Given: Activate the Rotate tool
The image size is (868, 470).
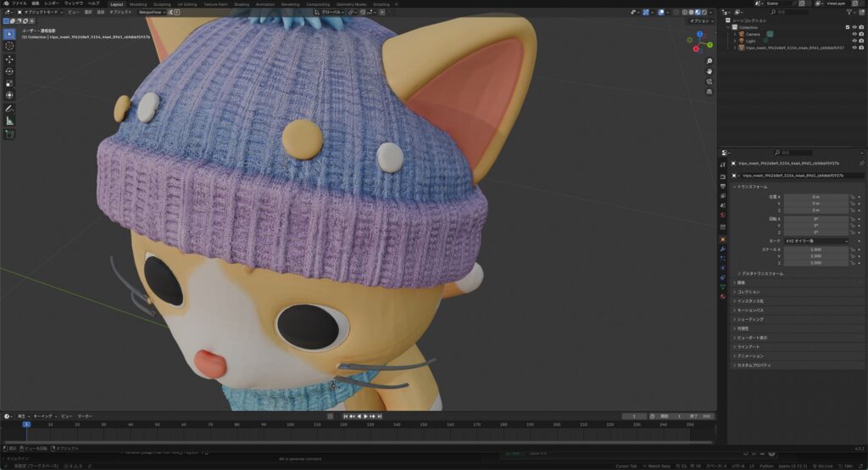Looking at the screenshot, I should (9, 71).
